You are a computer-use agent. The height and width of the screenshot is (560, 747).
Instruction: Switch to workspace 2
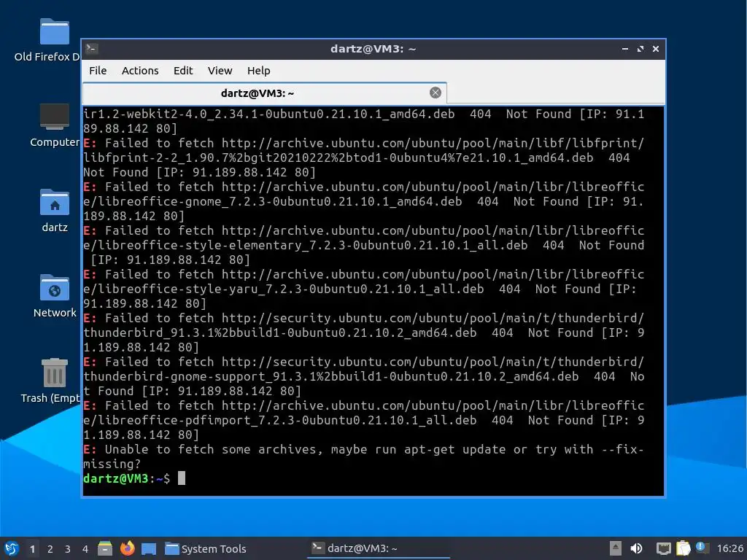point(50,549)
